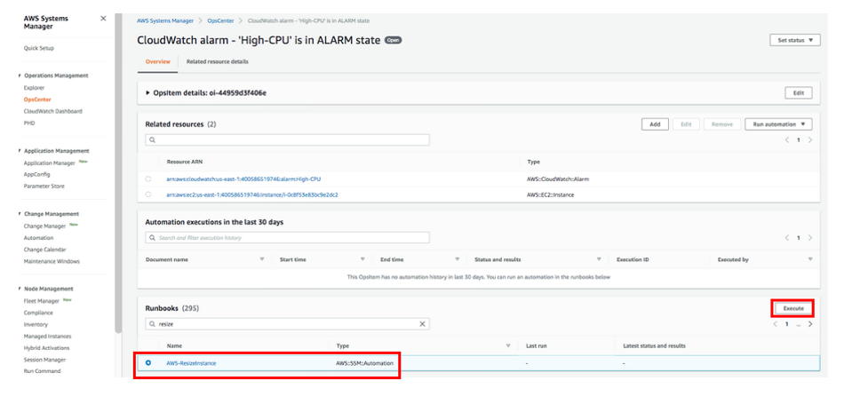Switch to Related resource details tab
The height and width of the screenshot is (397, 868).
[x=218, y=62]
